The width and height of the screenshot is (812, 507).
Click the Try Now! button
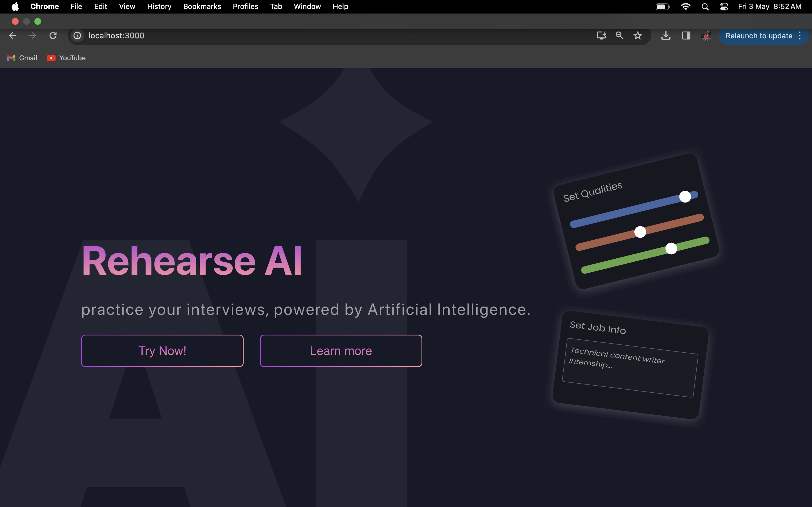pyautogui.click(x=162, y=351)
